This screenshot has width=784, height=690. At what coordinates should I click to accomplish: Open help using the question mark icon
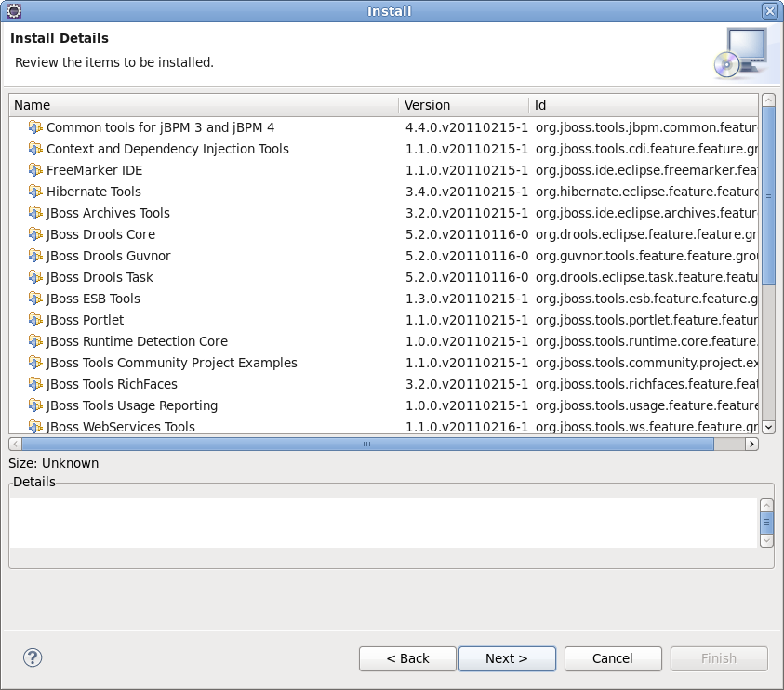tap(33, 657)
